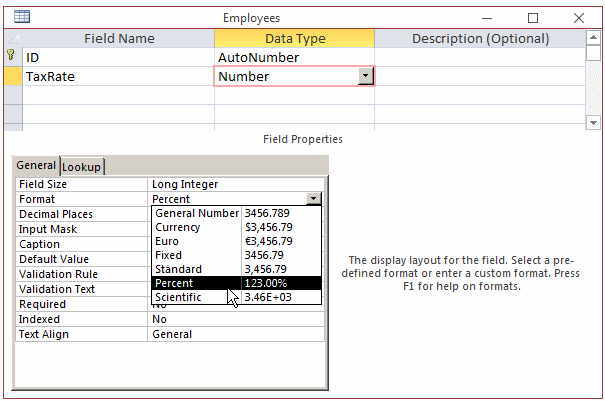Select the table select-all corner cell
The width and height of the screenshot is (605, 402).
13,38
